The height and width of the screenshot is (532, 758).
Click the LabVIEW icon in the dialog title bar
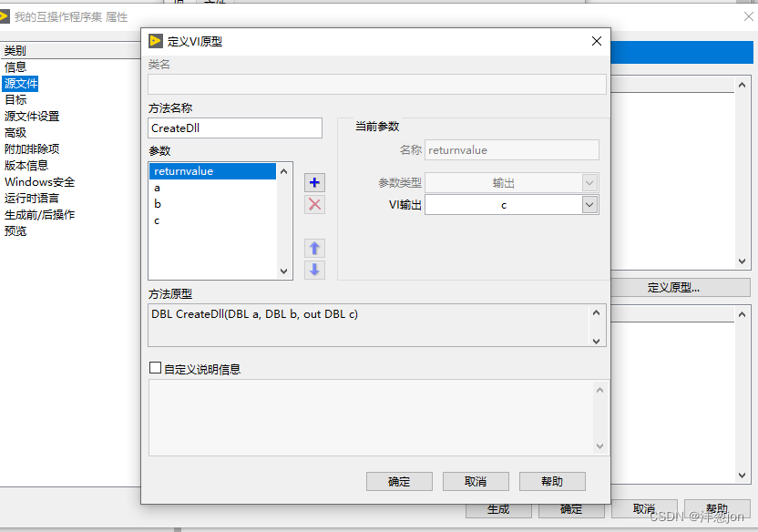(155, 41)
